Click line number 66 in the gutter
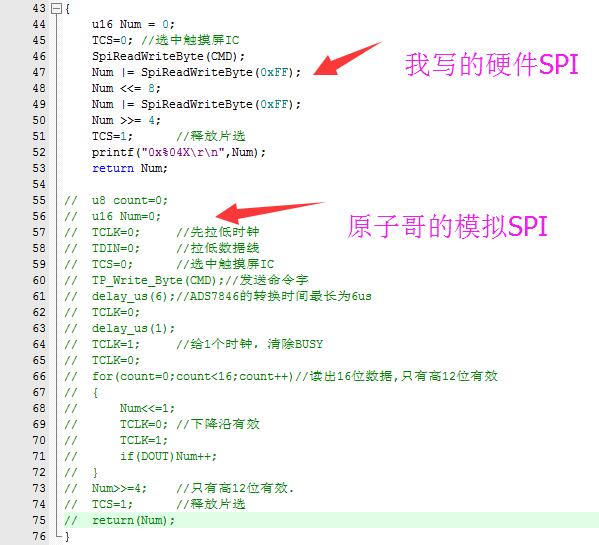 (x=39, y=377)
